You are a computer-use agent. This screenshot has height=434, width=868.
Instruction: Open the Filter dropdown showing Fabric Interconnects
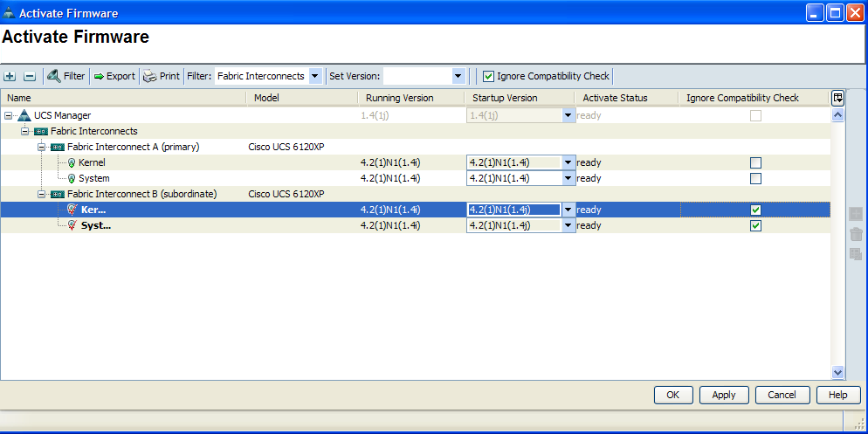pos(315,76)
